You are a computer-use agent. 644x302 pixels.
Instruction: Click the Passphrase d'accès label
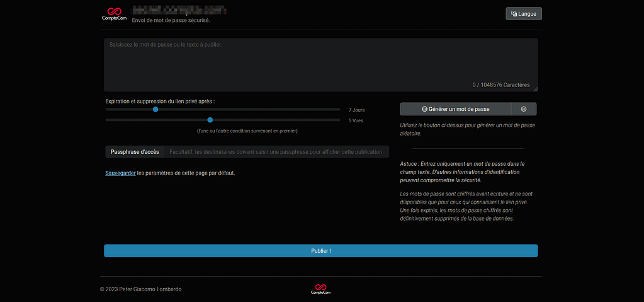tap(135, 152)
